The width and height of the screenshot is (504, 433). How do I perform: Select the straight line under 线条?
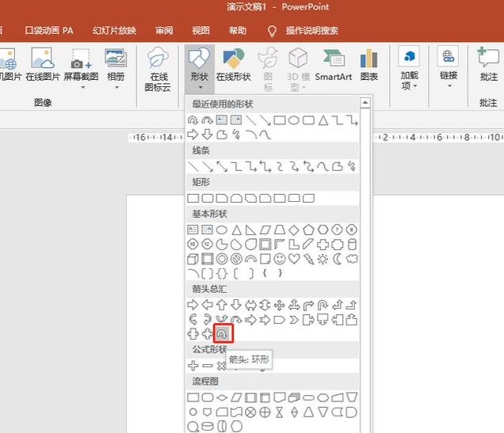pos(193,166)
